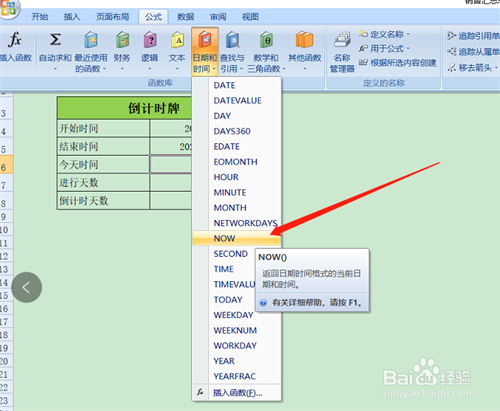Expand the 其他函数 dropdown arrow

(x=304, y=69)
